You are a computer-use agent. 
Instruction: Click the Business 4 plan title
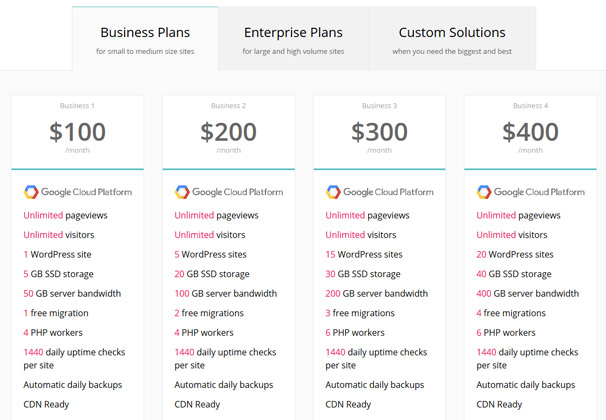(x=530, y=105)
